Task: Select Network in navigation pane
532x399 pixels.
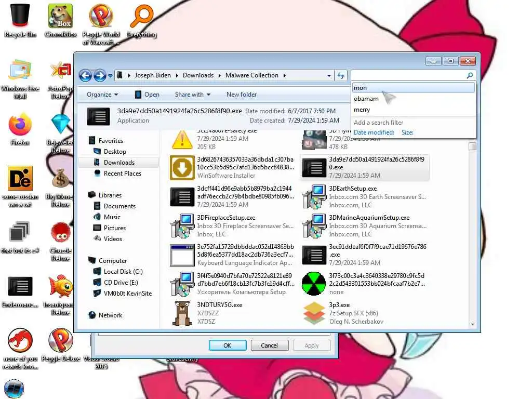Action: [110, 315]
